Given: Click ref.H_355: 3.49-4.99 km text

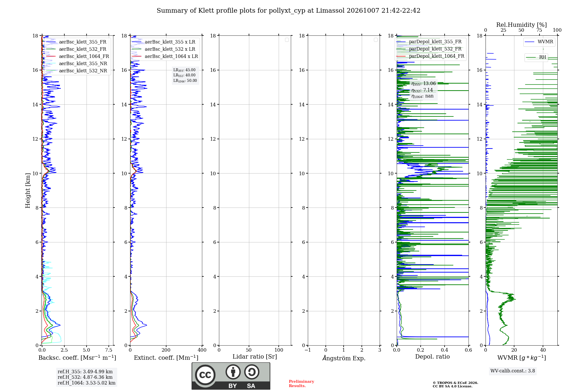Looking at the screenshot, I should pos(85,372).
